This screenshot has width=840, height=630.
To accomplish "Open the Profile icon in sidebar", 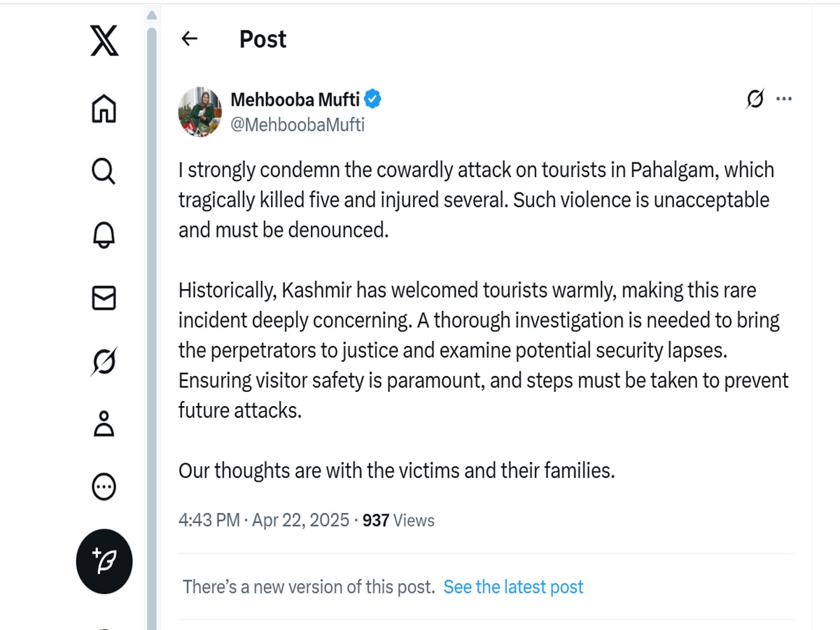I will (104, 424).
